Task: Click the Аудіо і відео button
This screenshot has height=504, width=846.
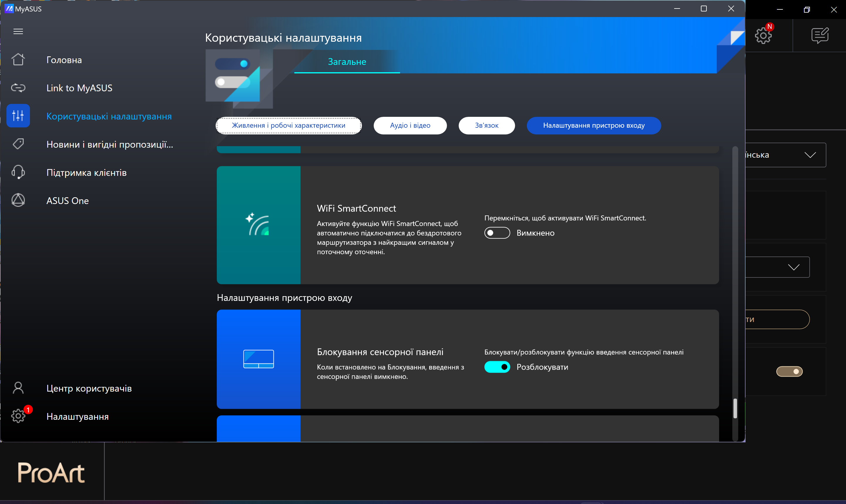Action: pyautogui.click(x=410, y=126)
